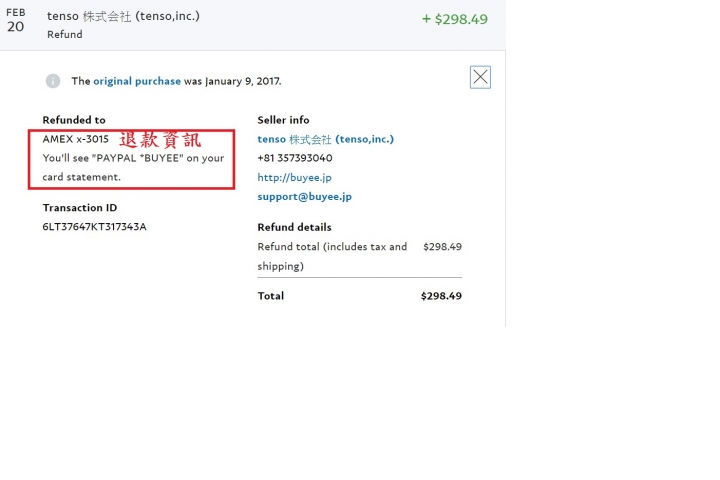Click the Refund label under tenso
The width and height of the screenshot is (720, 480).
click(x=65, y=34)
